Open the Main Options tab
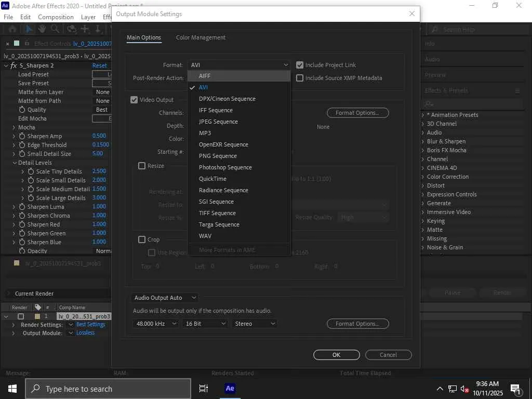This screenshot has height=399, width=532. point(144,37)
